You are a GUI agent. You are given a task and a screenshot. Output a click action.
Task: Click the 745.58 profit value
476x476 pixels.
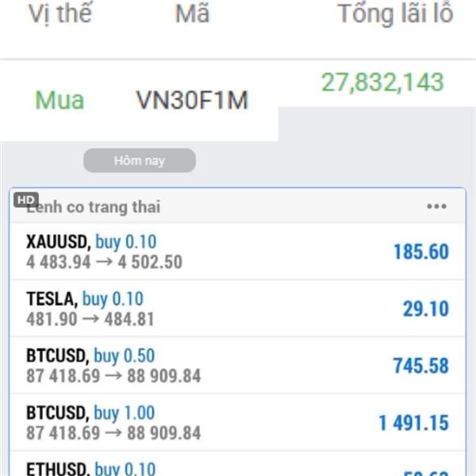click(420, 367)
